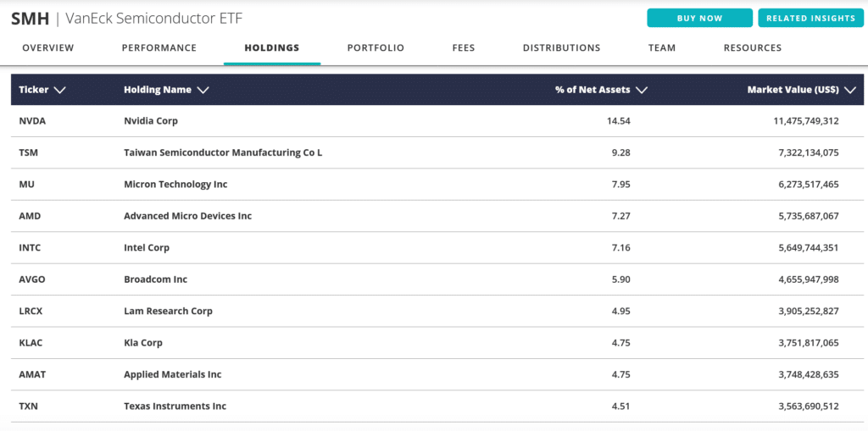The height and width of the screenshot is (431, 868).
Task: Open the Fees tab
Action: coord(464,48)
